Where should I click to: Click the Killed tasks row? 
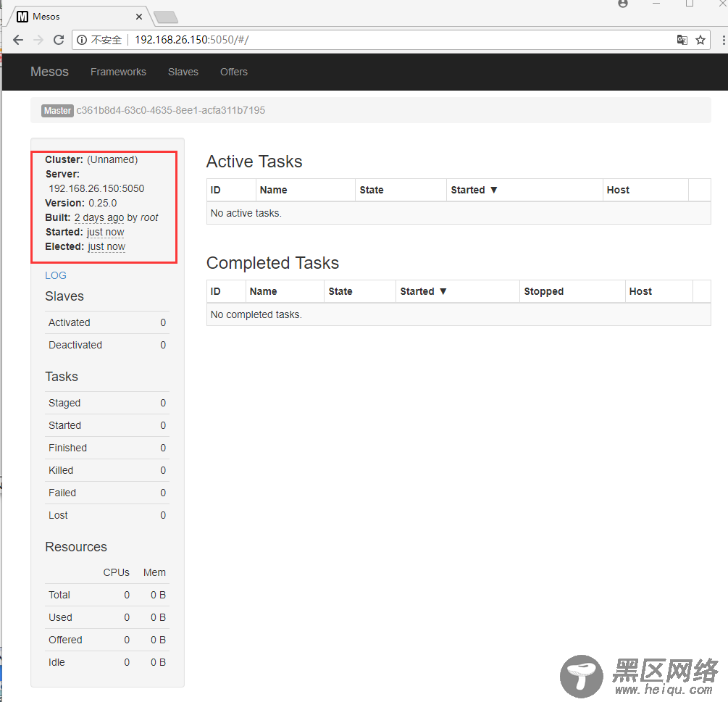[x=107, y=470]
